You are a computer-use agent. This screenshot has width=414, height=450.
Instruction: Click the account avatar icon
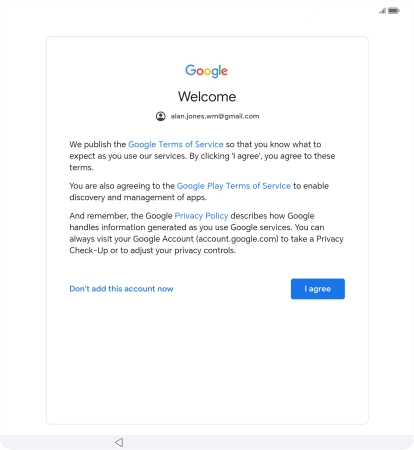(161, 116)
